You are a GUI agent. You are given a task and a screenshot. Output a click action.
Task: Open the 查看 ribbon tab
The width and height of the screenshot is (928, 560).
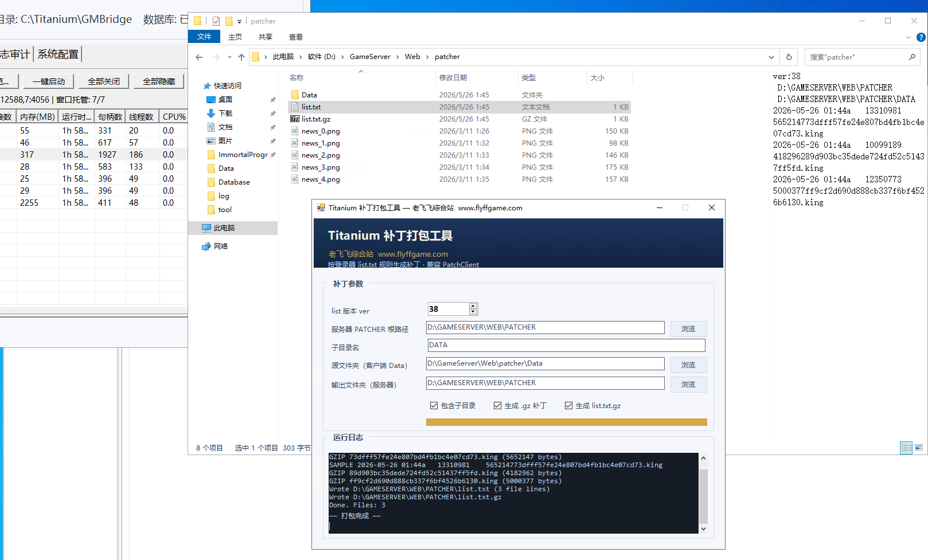[296, 37]
